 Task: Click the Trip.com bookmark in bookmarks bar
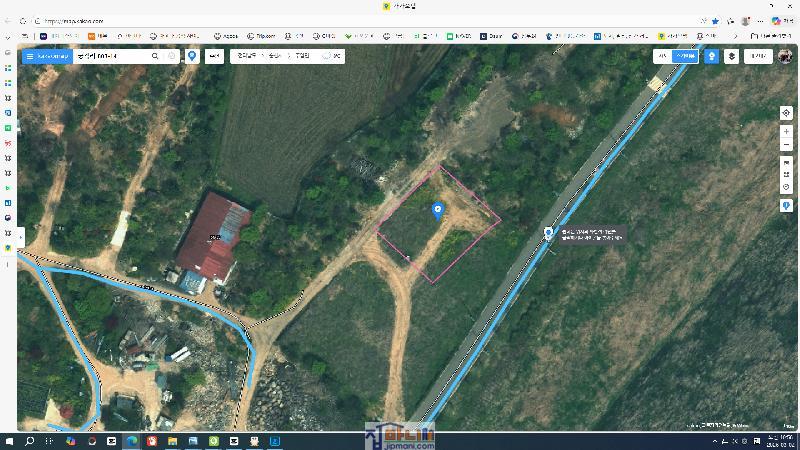tap(260, 36)
